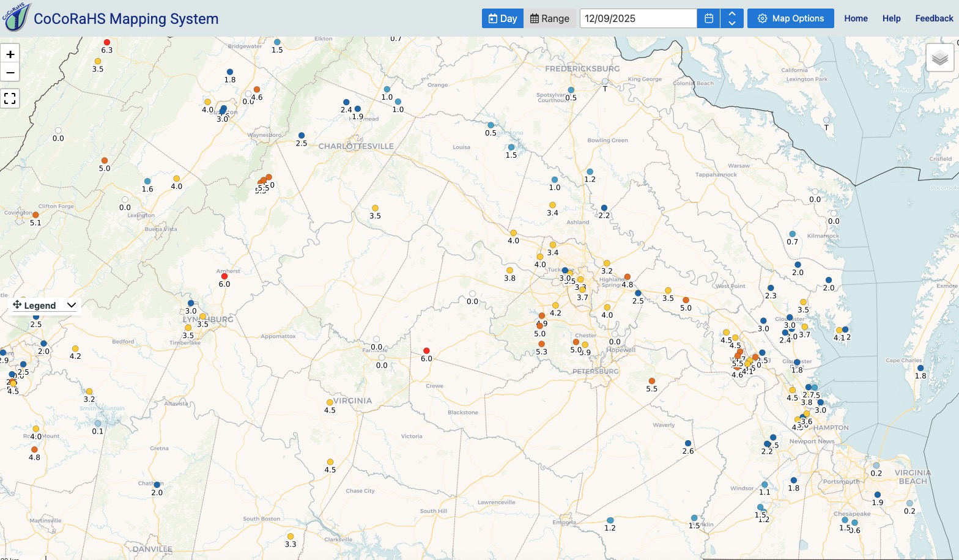Click the CoCoRaHS Mapping System title
This screenshot has width=959, height=560.
pos(126,19)
